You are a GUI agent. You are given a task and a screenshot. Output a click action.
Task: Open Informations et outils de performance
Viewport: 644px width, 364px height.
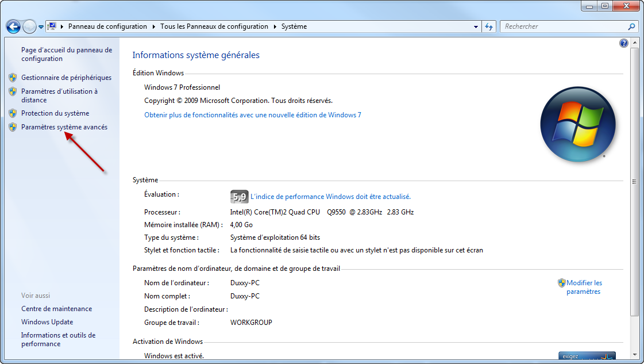pyautogui.click(x=59, y=339)
